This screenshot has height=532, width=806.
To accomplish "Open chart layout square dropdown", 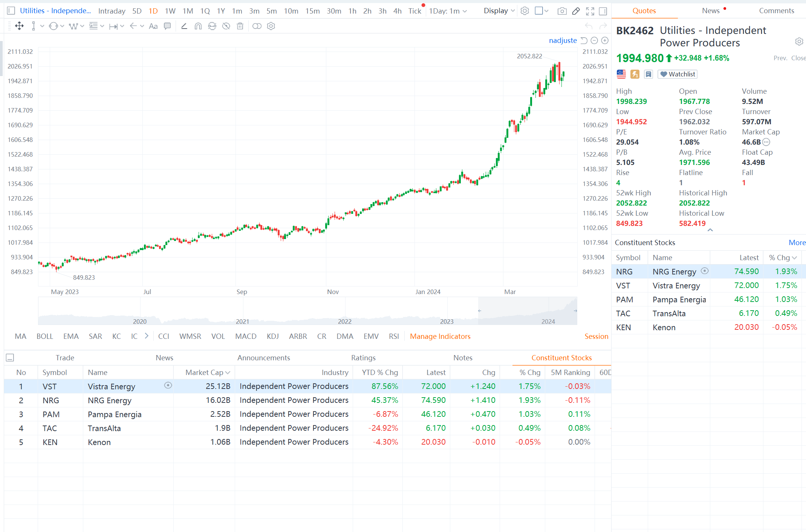I will (542, 11).
